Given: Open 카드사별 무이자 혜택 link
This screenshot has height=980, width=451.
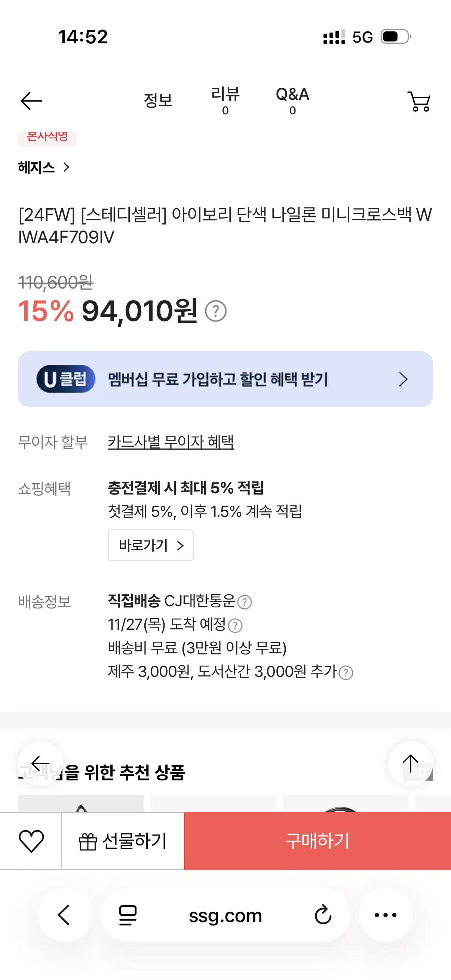Looking at the screenshot, I should (x=171, y=442).
